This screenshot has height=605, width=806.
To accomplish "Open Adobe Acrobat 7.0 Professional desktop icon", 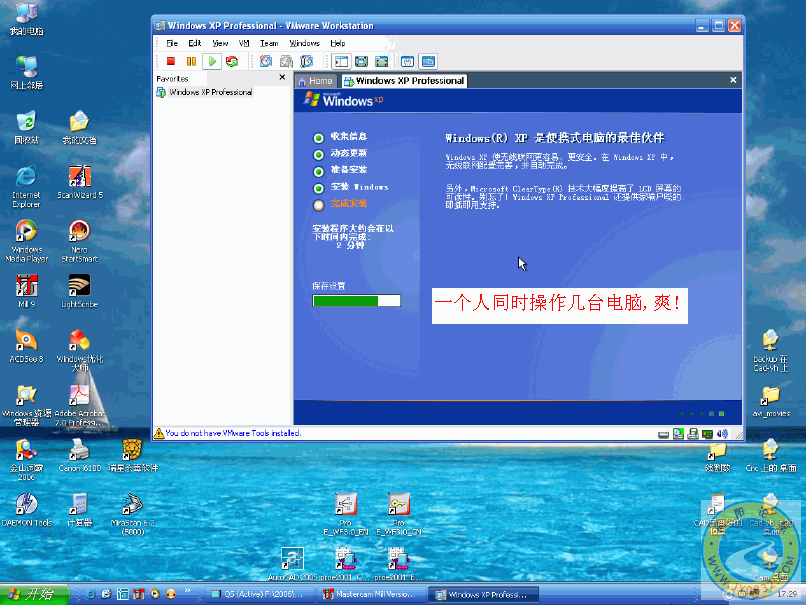I will 80,405.
